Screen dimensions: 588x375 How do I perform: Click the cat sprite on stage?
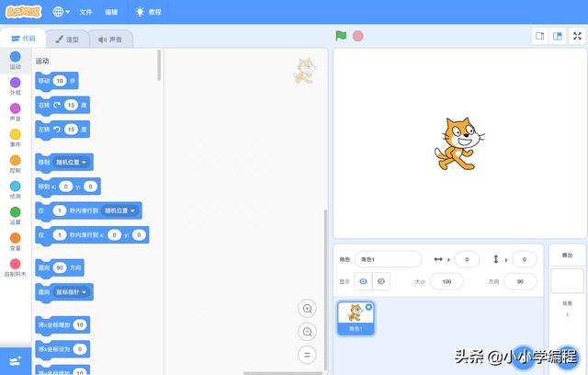coord(458,144)
